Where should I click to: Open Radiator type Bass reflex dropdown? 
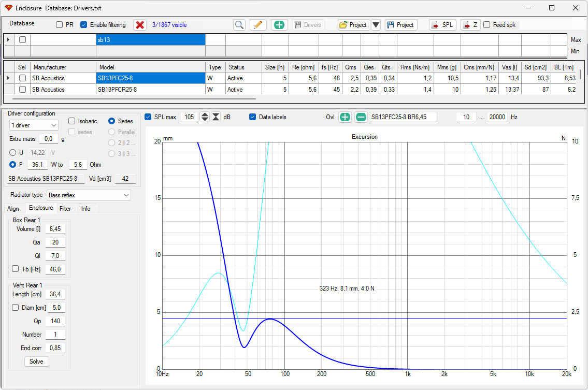89,195
